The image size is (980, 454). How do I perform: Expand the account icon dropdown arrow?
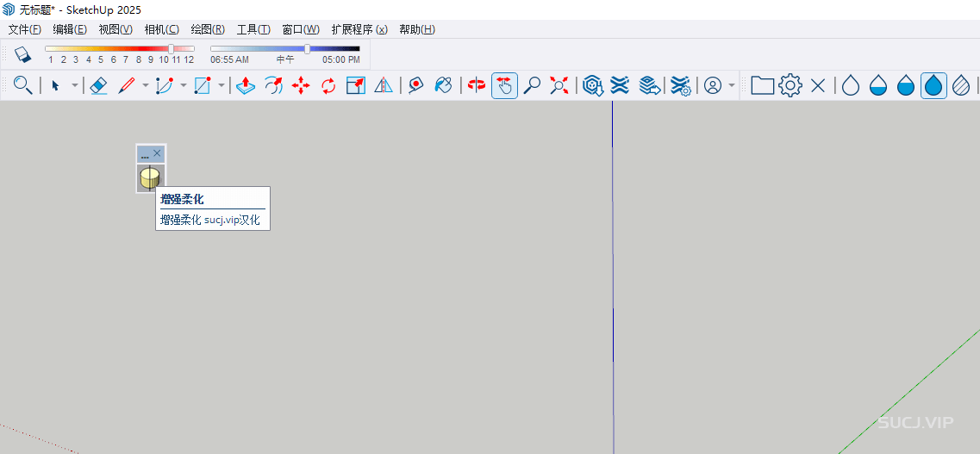click(x=732, y=85)
